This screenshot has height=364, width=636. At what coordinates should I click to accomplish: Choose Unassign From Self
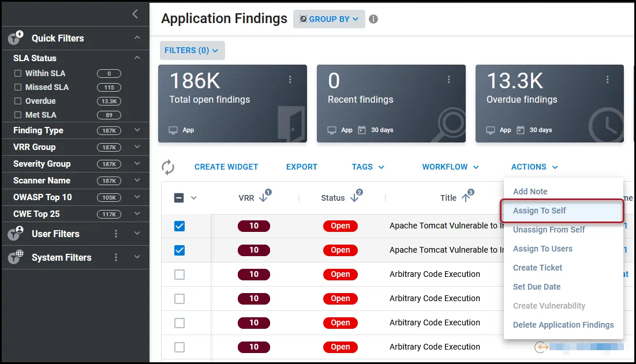(549, 230)
